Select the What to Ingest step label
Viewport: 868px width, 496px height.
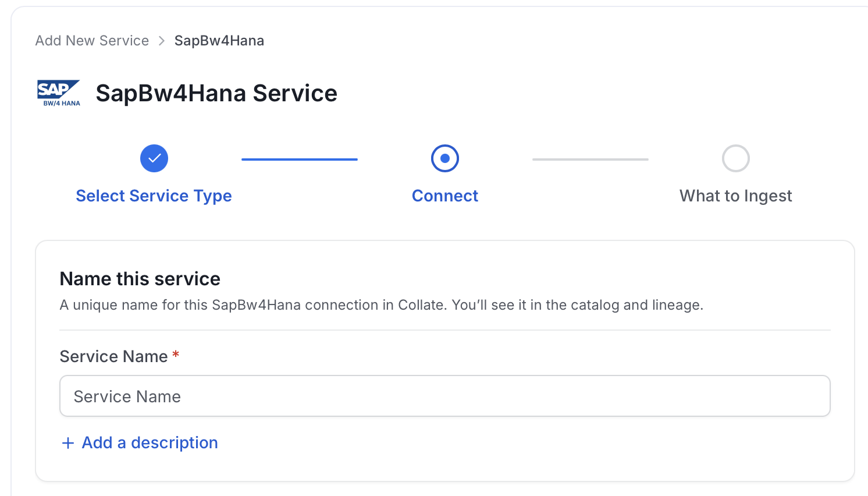pyautogui.click(x=736, y=196)
